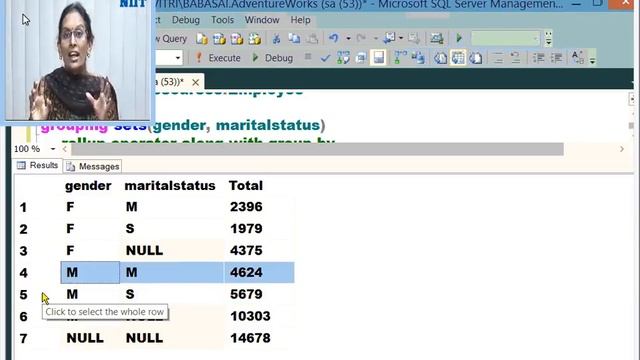
Task: Open the Activity Monitor icon
Action: [x=436, y=38]
